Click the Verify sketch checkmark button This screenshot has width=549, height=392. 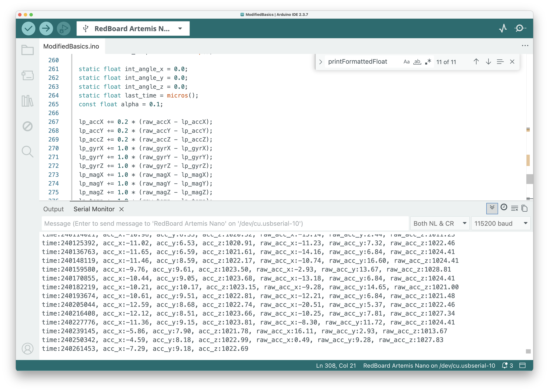pyautogui.click(x=28, y=28)
